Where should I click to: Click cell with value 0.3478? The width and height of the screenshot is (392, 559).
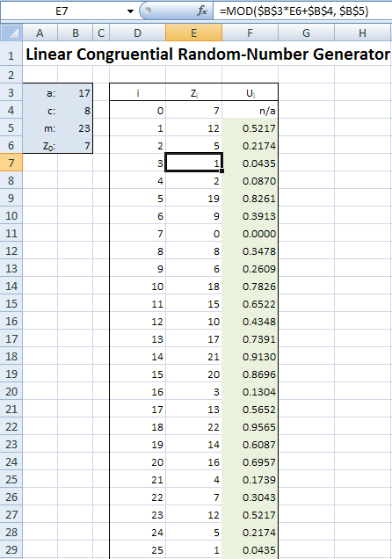tap(250, 251)
